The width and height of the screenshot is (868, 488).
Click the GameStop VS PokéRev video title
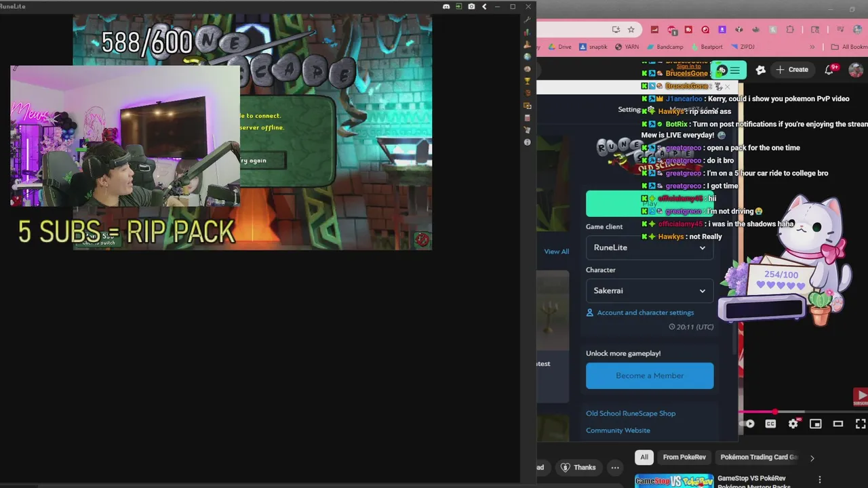pos(753,482)
